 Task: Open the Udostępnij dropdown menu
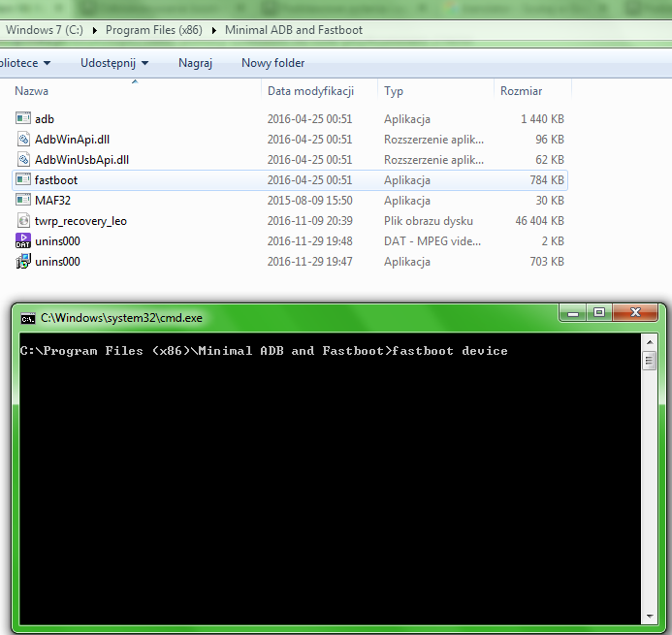(x=114, y=63)
